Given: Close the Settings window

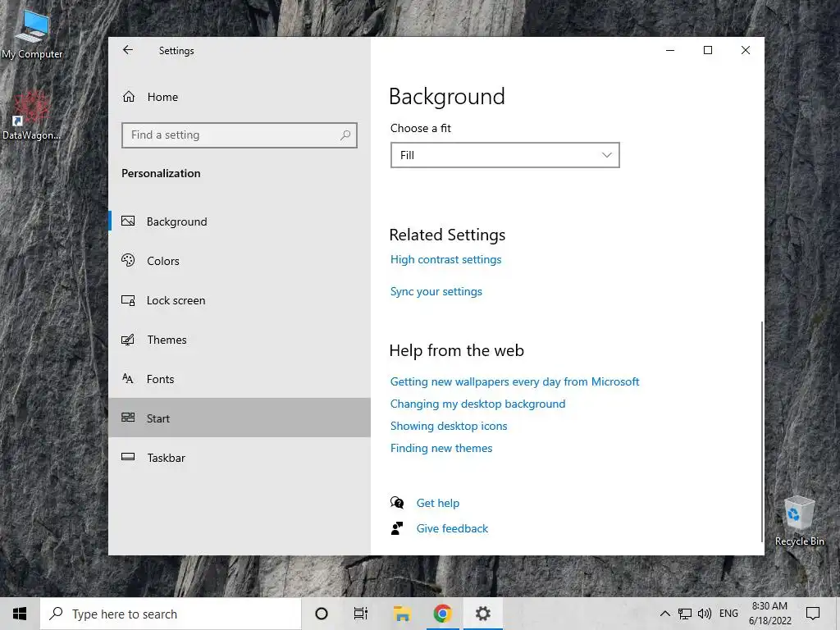Looking at the screenshot, I should (745, 50).
